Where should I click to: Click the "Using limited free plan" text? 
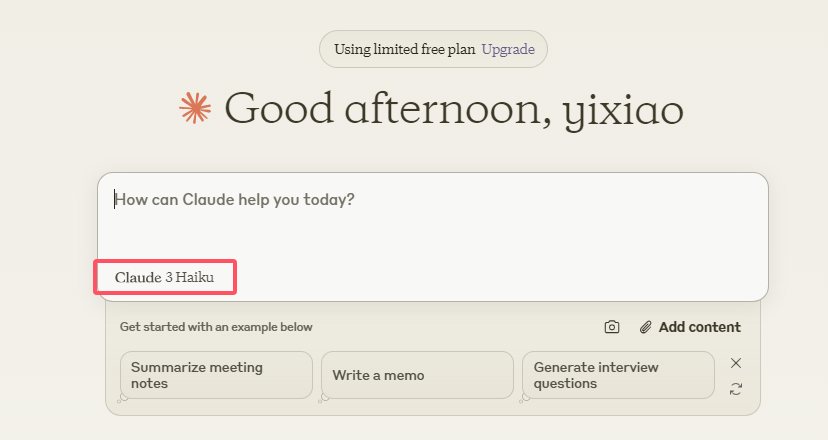(x=404, y=49)
